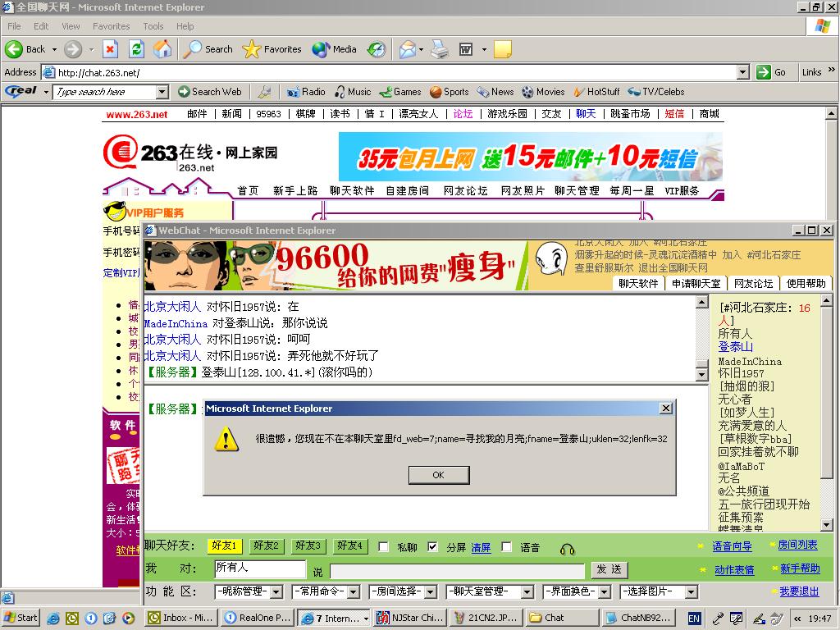Toggle the 私聊 private chat checkbox

click(384, 547)
